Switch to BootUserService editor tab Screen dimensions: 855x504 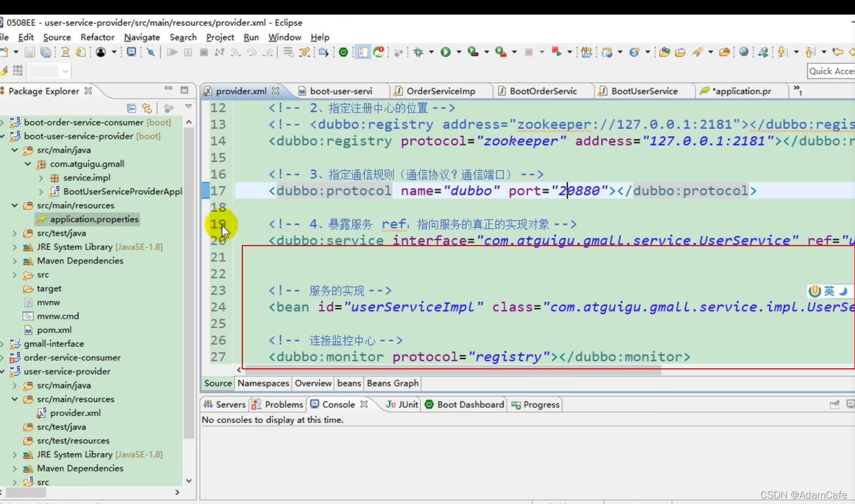click(644, 91)
